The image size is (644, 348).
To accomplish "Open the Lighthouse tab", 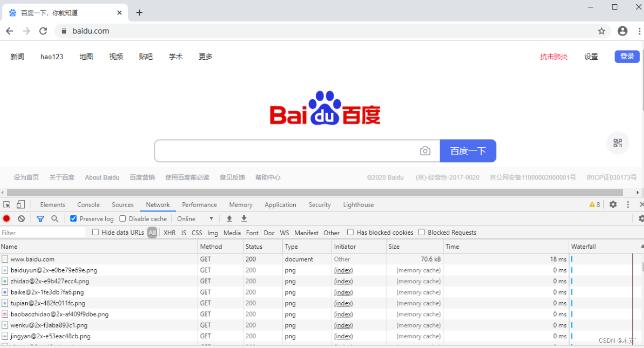I will click(x=358, y=205).
